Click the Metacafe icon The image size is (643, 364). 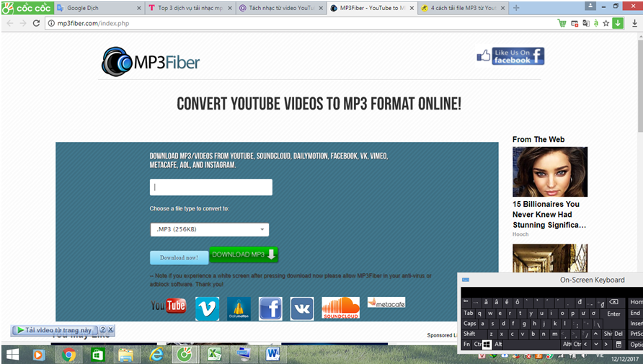(x=386, y=303)
